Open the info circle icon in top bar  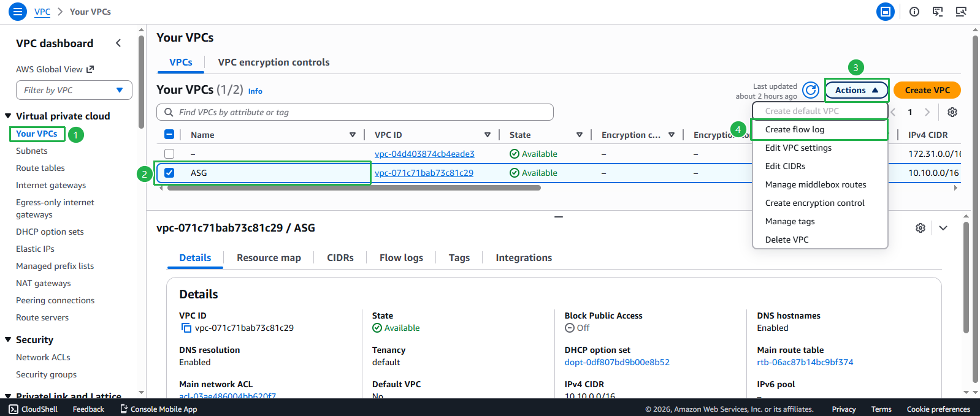[x=914, y=12]
